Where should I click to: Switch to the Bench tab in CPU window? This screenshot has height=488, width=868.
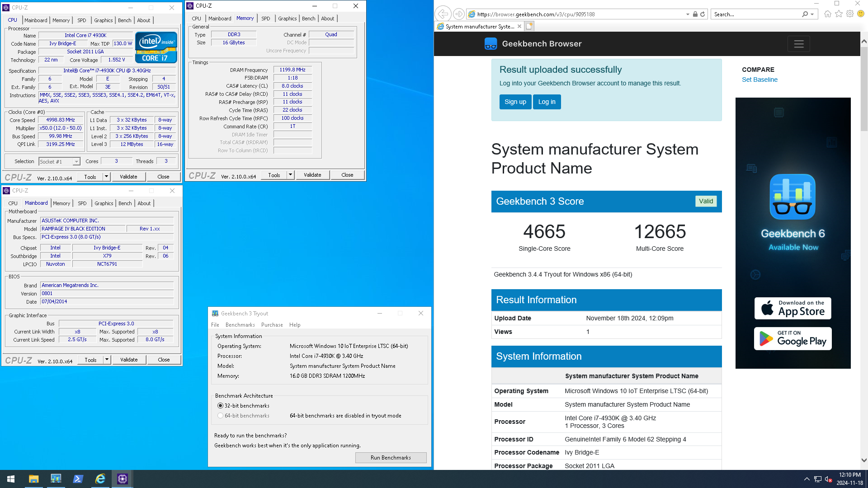tap(124, 20)
